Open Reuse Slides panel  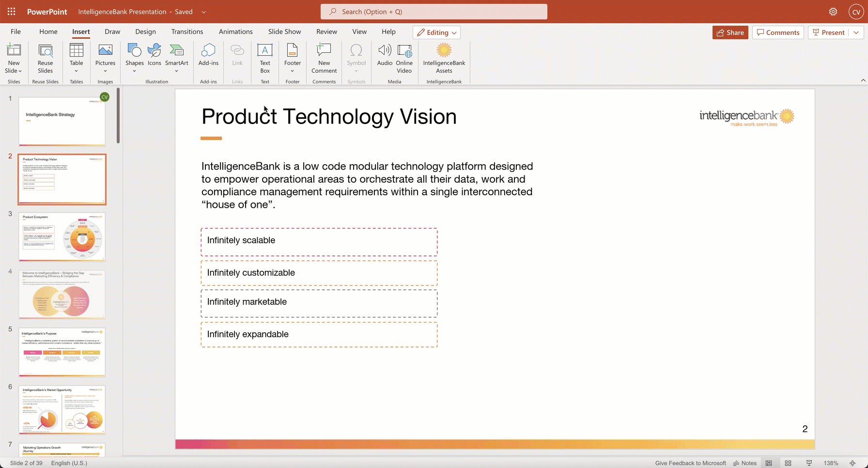point(45,58)
